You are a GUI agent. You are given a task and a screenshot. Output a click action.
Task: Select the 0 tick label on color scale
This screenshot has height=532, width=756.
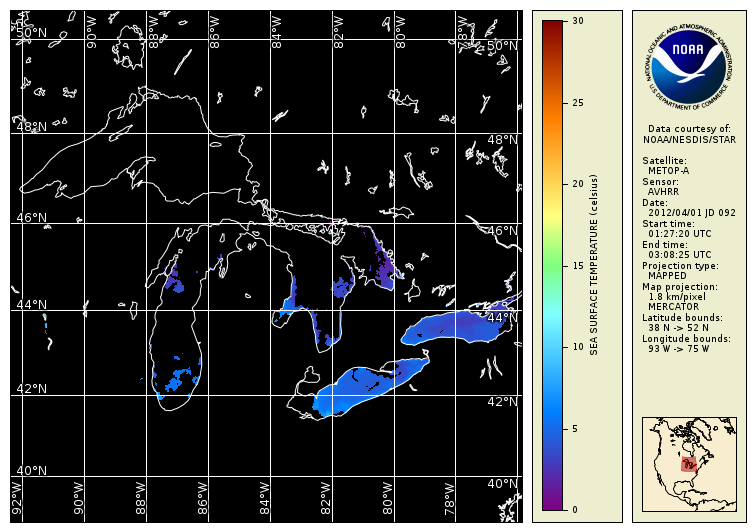(x=575, y=509)
